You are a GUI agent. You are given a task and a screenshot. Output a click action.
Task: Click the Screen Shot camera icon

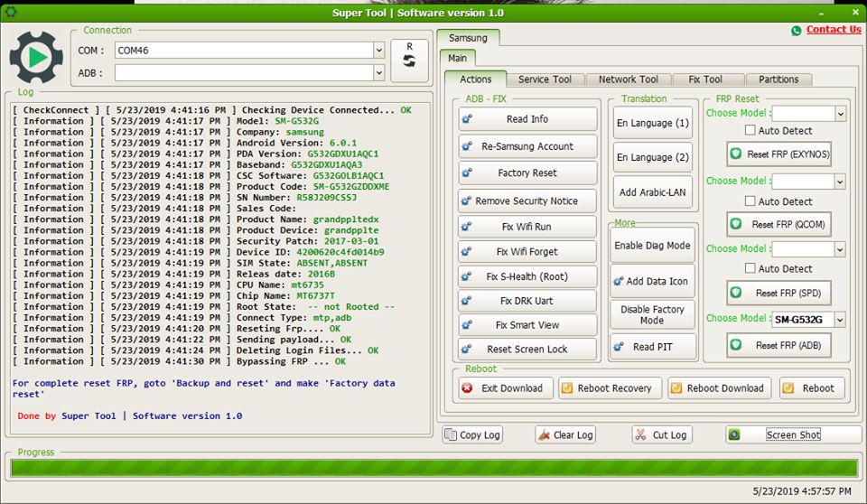[734, 434]
